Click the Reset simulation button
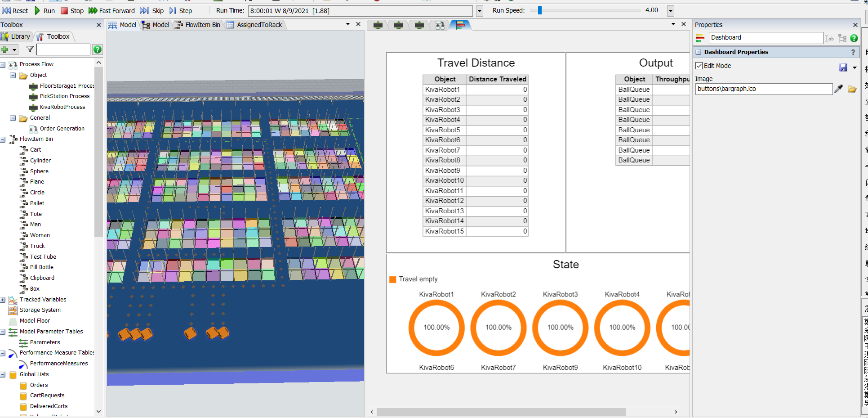This screenshot has width=868, height=418. click(x=15, y=11)
